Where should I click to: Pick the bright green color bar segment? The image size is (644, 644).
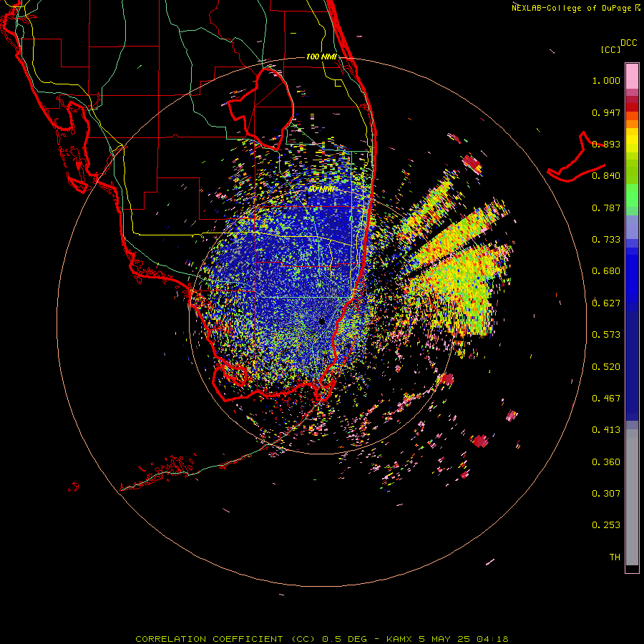coord(632,195)
